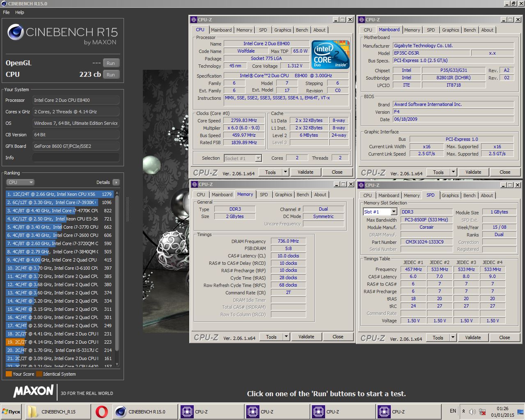Click the DRAM Frequency 736.0 MHz value
Image resolution: width=525 pixels, height=420 pixels.
[x=288, y=241]
